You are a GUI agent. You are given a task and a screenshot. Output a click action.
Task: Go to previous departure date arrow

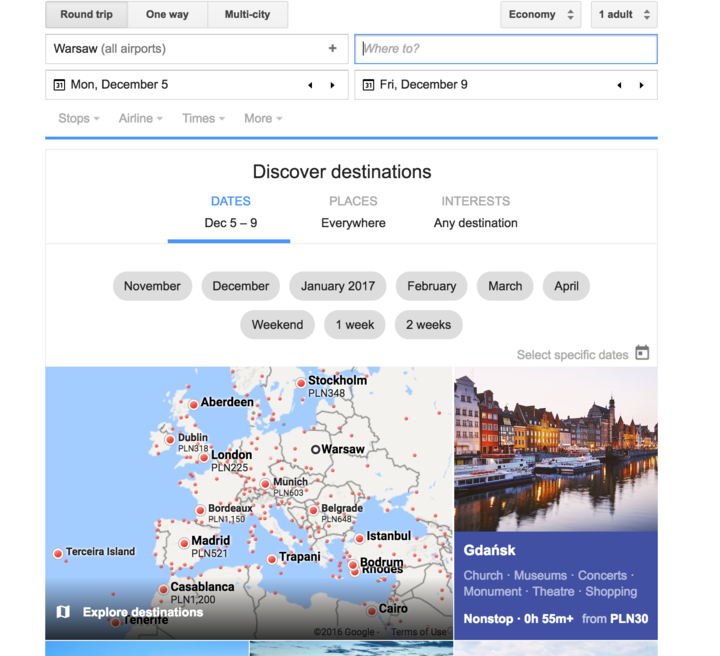tap(310, 85)
